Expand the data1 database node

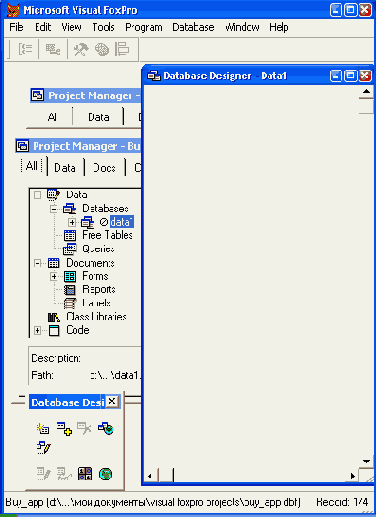[72, 222]
